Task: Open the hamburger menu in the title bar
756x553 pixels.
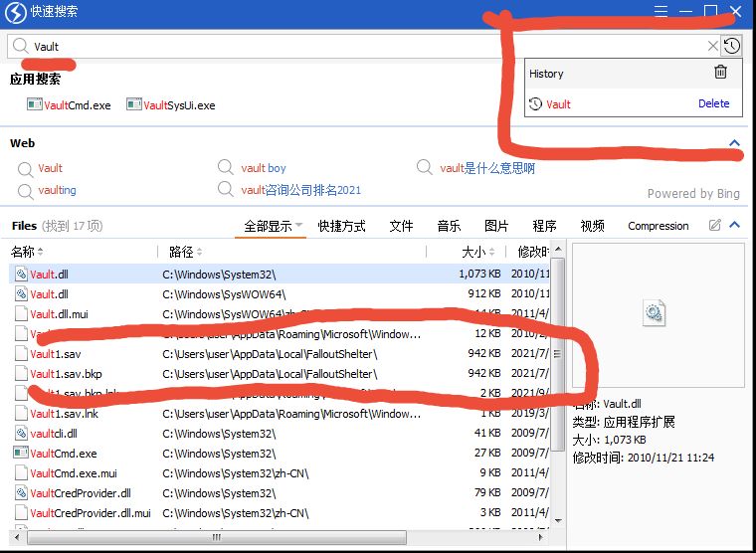Action: (x=661, y=11)
